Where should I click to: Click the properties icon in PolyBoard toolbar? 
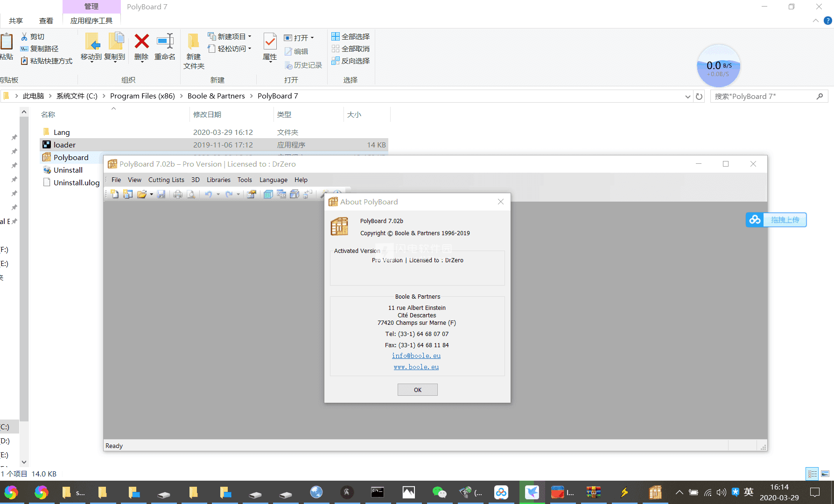252,194
